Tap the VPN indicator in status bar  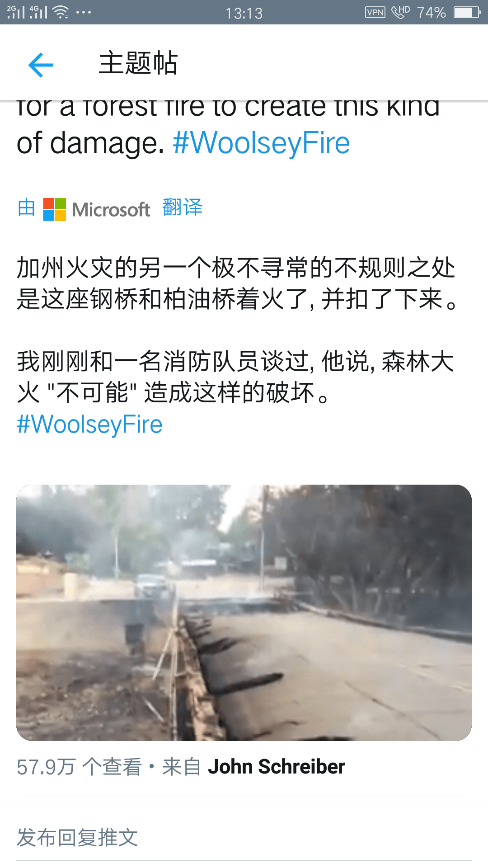tap(375, 12)
